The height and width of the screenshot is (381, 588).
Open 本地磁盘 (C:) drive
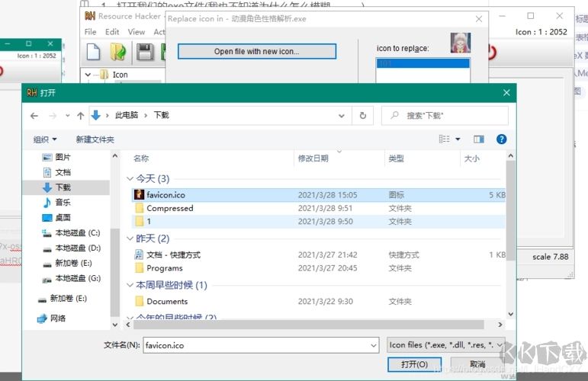(x=71, y=233)
